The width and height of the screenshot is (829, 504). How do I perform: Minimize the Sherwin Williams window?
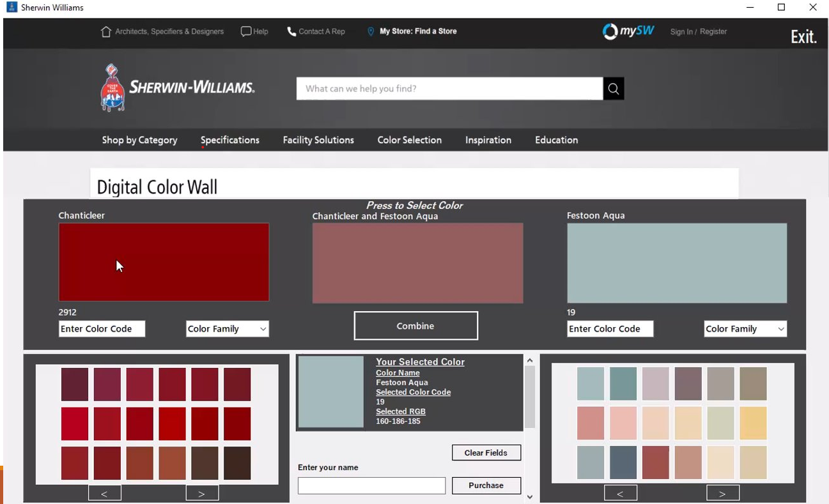tap(750, 8)
